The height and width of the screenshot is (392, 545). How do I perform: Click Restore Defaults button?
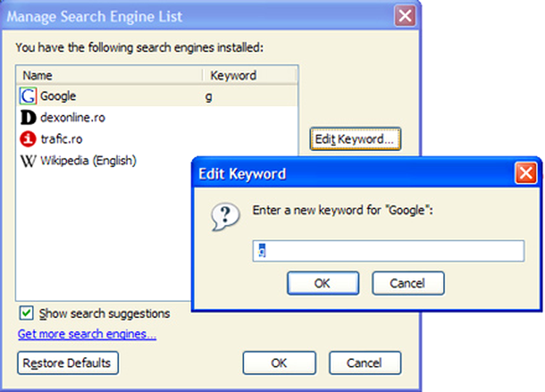coord(68,363)
